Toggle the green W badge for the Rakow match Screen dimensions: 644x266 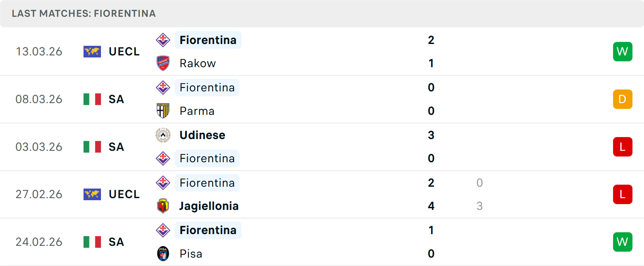coord(623,51)
